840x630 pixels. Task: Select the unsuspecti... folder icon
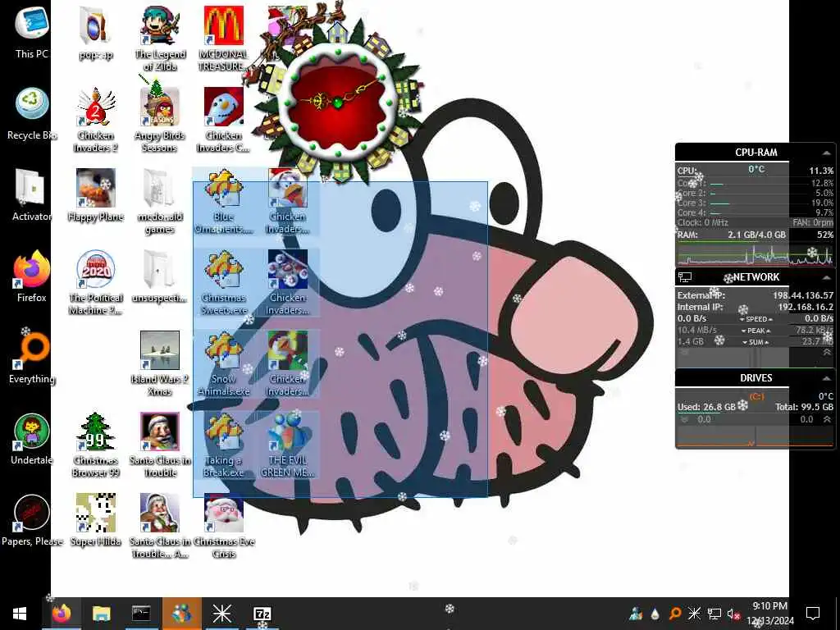click(160, 276)
